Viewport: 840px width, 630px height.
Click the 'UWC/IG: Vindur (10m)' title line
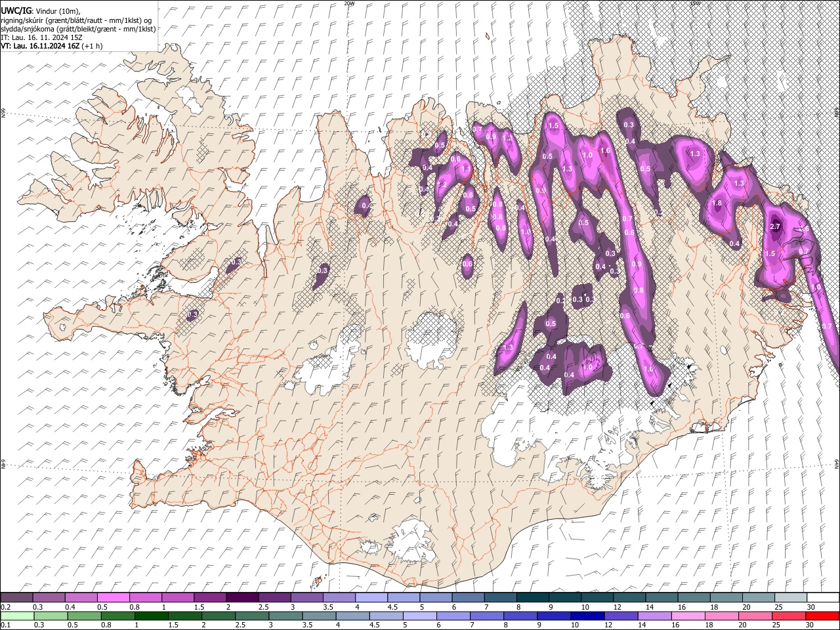[40, 10]
